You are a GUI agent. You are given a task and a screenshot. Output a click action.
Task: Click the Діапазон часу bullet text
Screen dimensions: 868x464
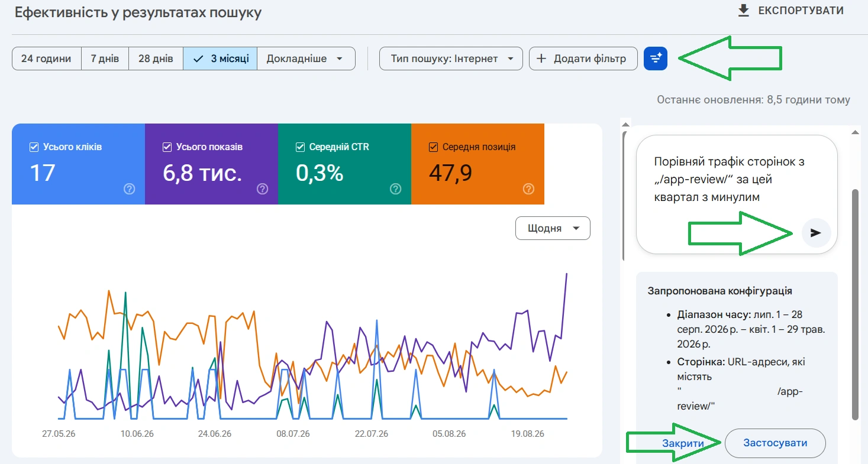(x=751, y=329)
